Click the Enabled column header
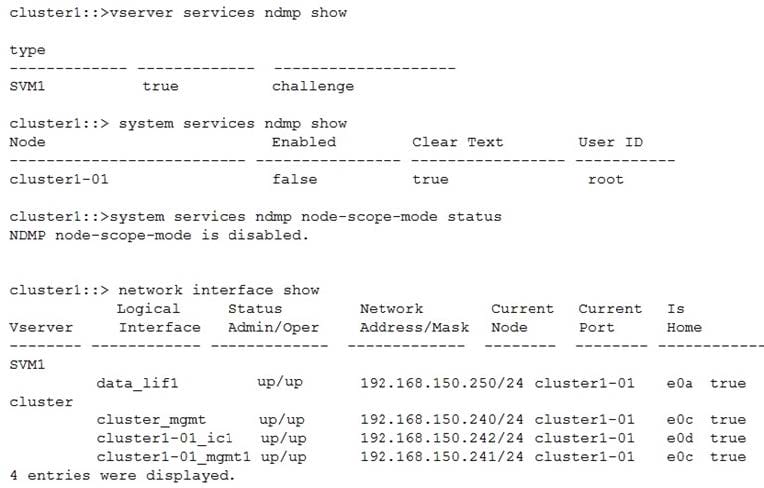The width and height of the screenshot is (764, 488). (303, 142)
